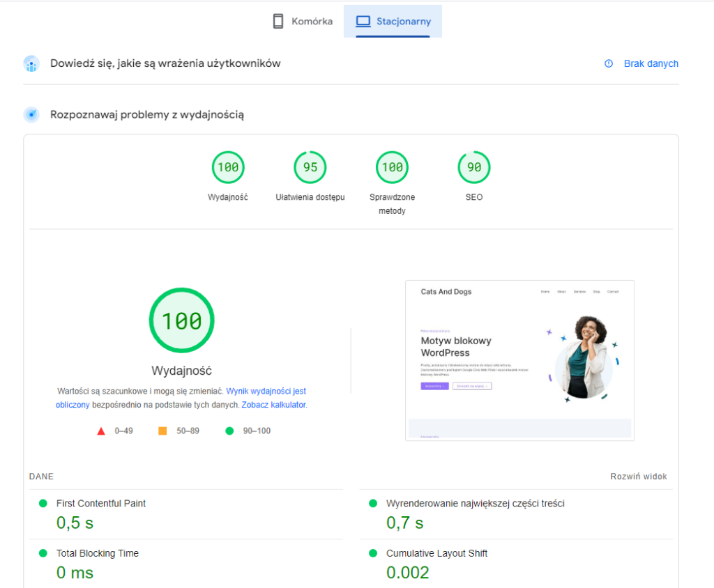714x588 pixels.
Task: Click the green dot beside Total Blocking Time
Action: click(x=43, y=553)
